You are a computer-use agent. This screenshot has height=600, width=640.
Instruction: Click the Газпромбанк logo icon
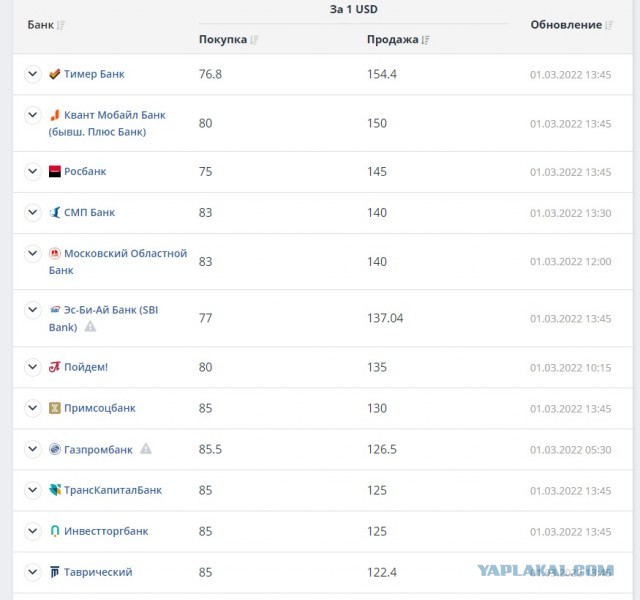click(55, 449)
